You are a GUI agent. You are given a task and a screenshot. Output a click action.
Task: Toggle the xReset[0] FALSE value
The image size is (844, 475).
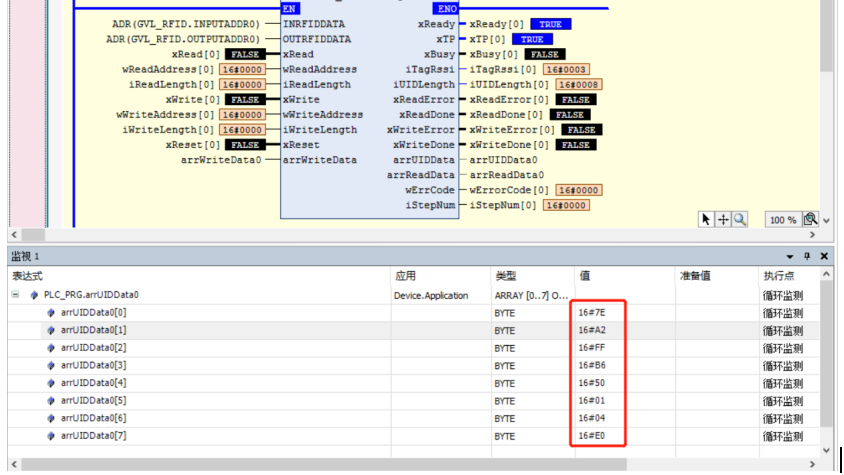[244, 145]
